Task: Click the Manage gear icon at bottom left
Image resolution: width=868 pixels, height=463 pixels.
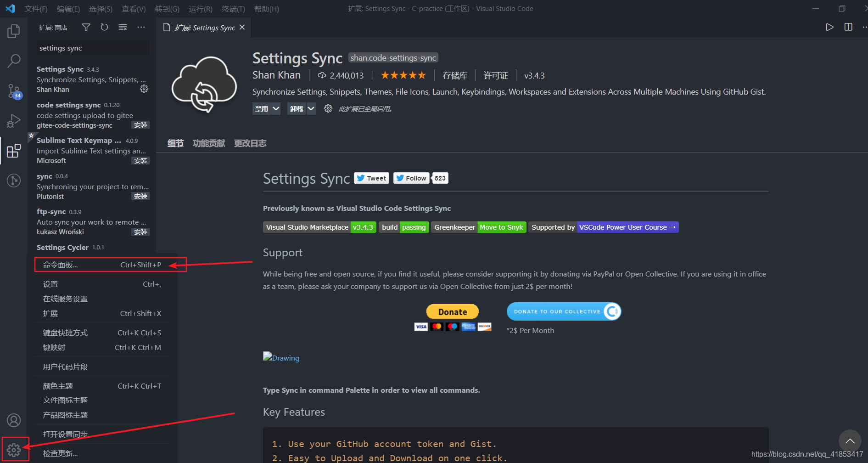Action: point(14,450)
